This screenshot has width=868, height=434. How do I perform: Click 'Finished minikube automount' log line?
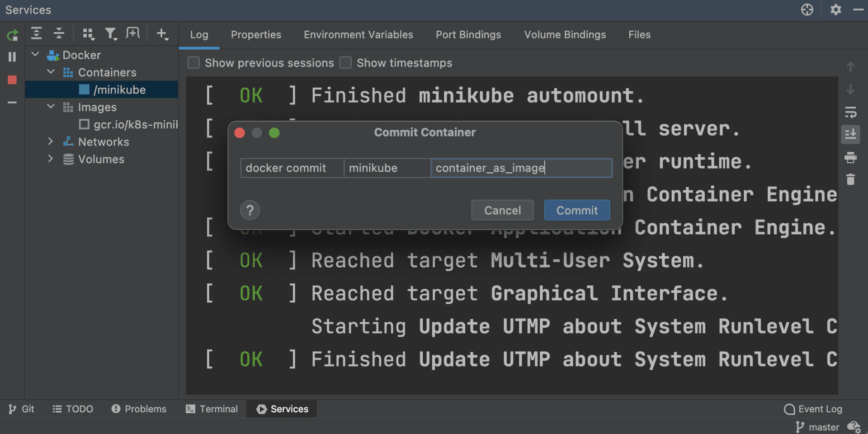tap(477, 96)
